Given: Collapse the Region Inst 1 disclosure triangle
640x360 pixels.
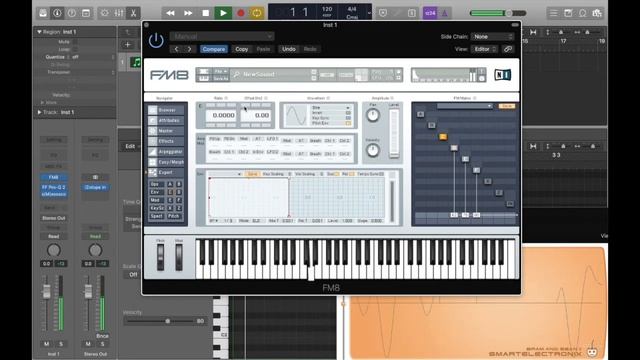Looking at the screenshot, I should (39, 32).
